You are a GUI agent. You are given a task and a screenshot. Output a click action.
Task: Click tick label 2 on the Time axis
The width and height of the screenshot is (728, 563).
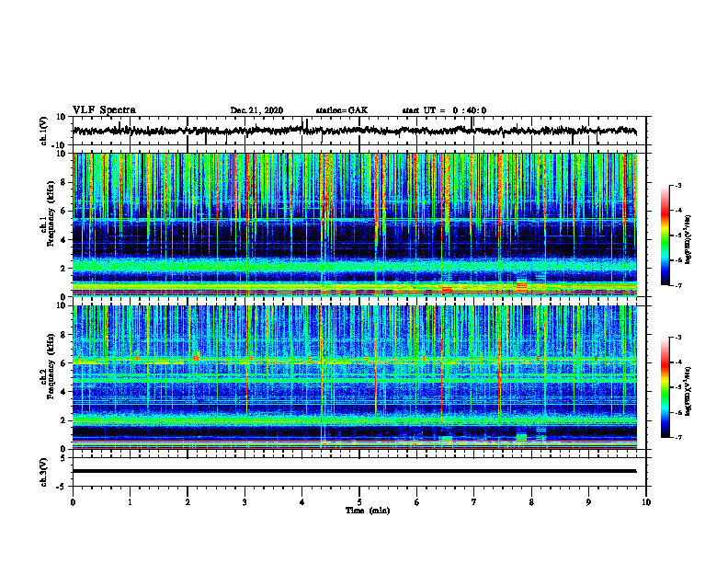pos(188,502)
